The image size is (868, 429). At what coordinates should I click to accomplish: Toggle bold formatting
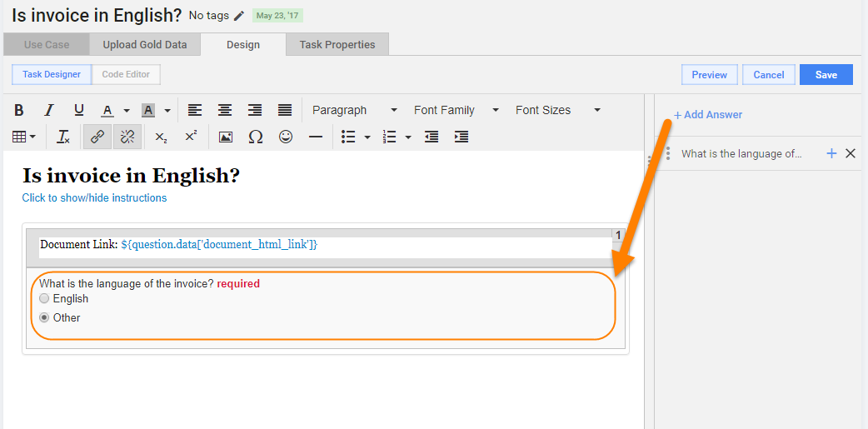click(19, 110)
